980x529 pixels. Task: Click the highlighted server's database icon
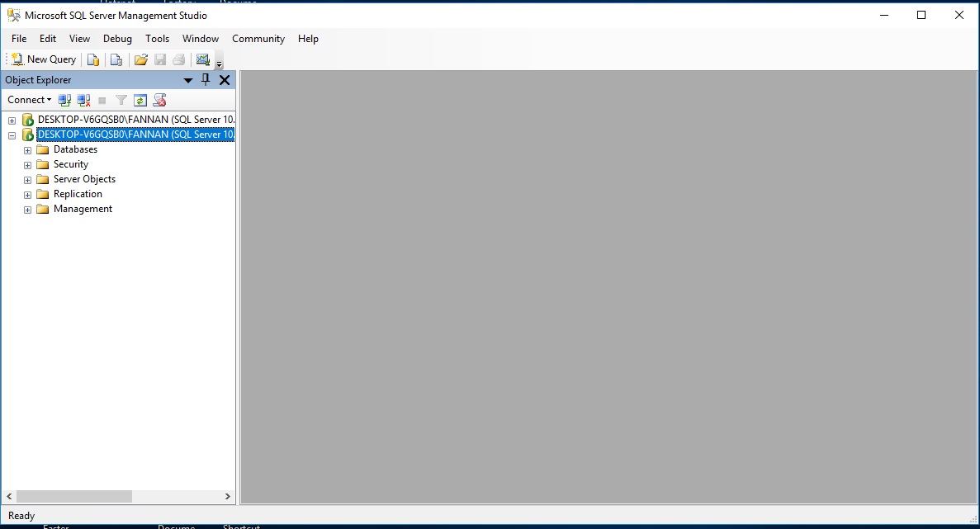pos(27,135)
